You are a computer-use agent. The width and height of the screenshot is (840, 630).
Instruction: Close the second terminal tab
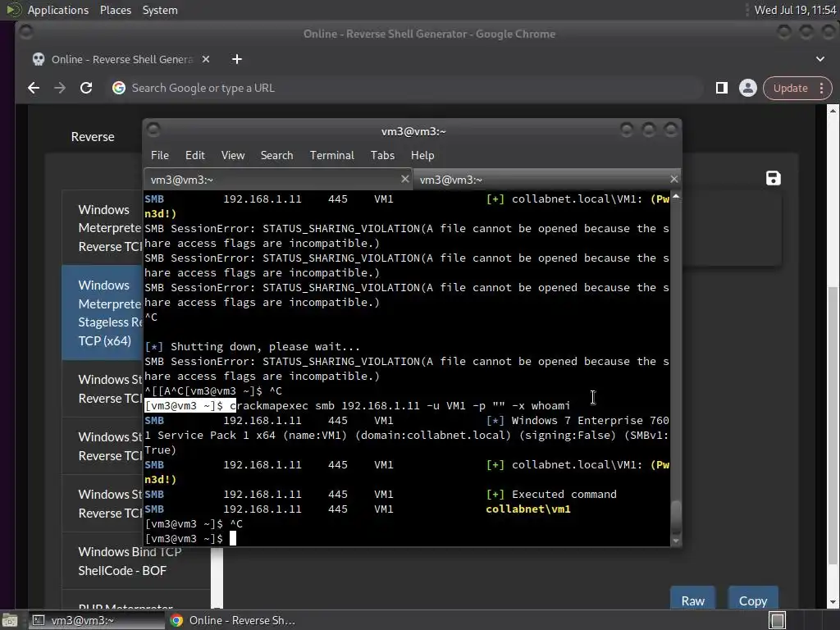click(x=674, y=179)
